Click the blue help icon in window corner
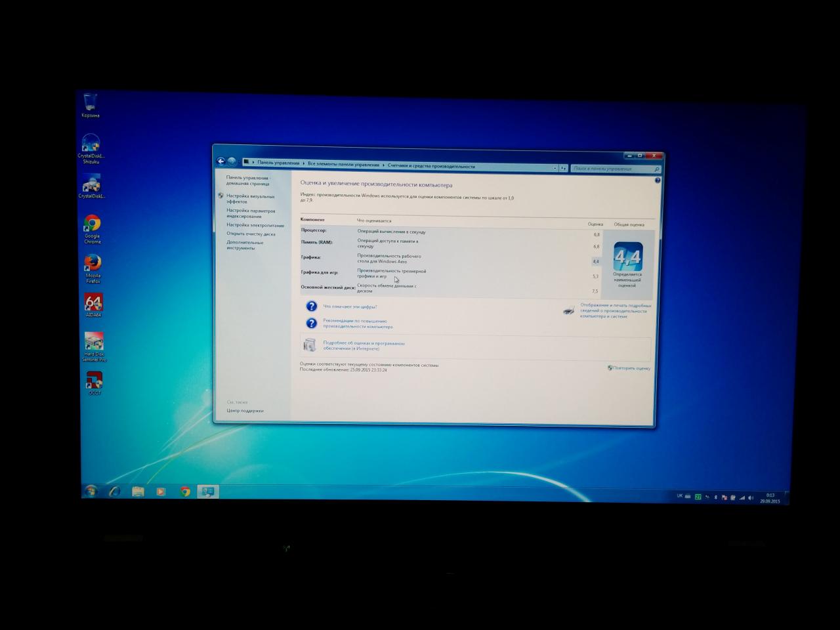The image size is (840, 630). (x=658, y=180)
